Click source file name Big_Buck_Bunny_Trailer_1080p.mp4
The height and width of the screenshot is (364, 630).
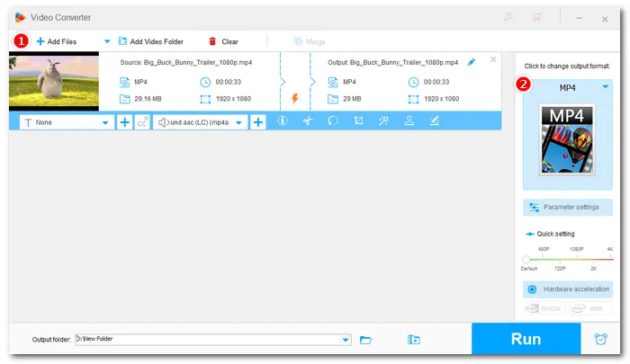(198, 62)
